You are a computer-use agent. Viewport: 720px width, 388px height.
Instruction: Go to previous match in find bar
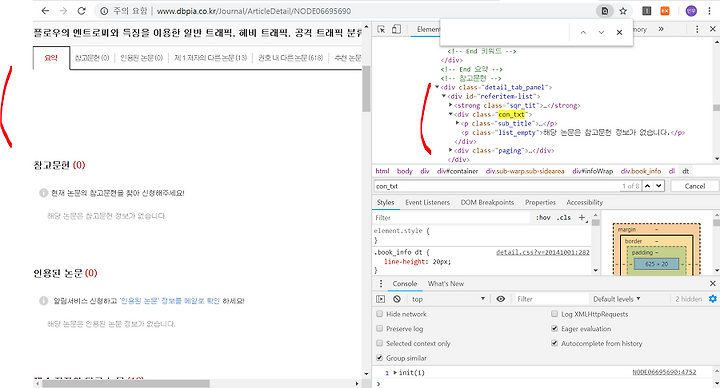click(583, 33)
